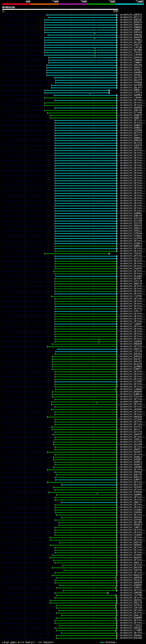This screenshot has width=146, height=644.
Task: Select the UniRef100_Q8L8Y0 label
Action: click(131, 87)
